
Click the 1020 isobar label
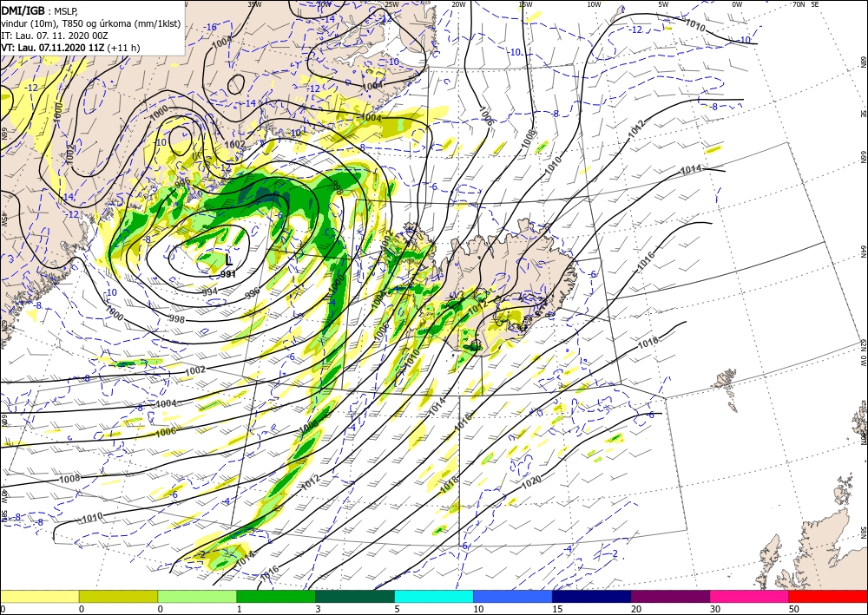[531, 482]
